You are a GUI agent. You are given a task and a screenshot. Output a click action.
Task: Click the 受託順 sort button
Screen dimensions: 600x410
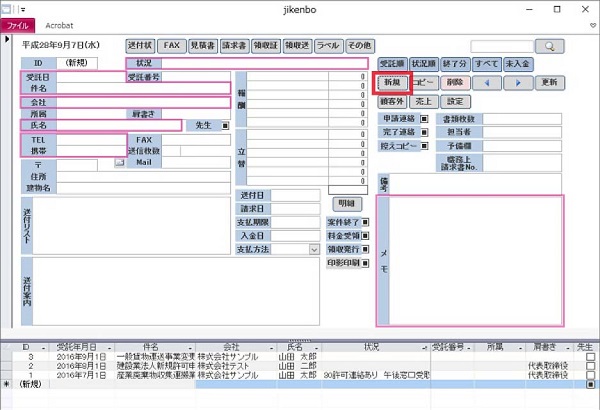[x=393, y=64]
